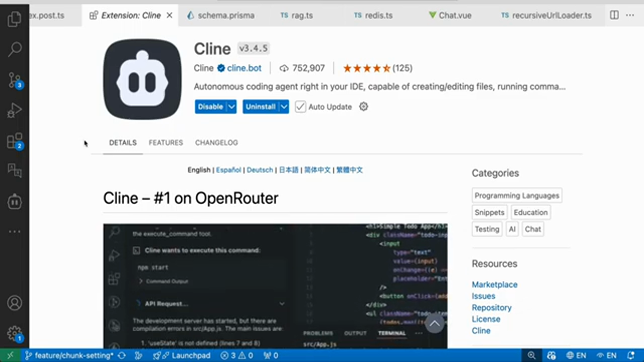Screen dimensions: 644x362
Task: Open Cline resource link
Action: [481, 331]
